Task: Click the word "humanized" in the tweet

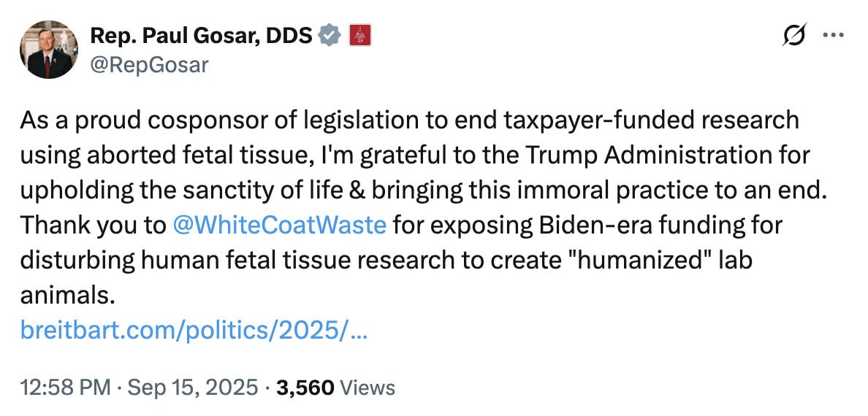Action: (x=640, y=260)
